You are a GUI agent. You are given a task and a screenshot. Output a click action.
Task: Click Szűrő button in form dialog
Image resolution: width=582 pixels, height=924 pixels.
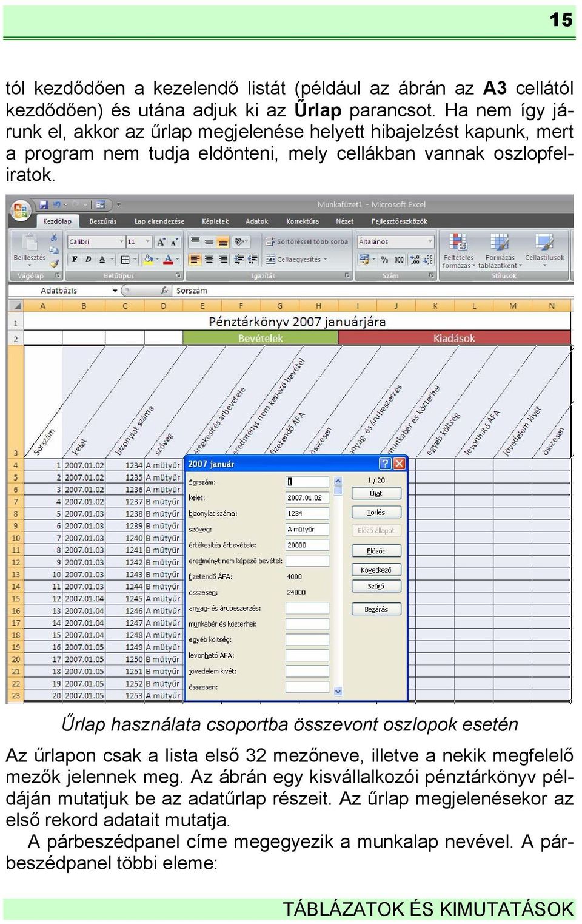pos(376,587)
